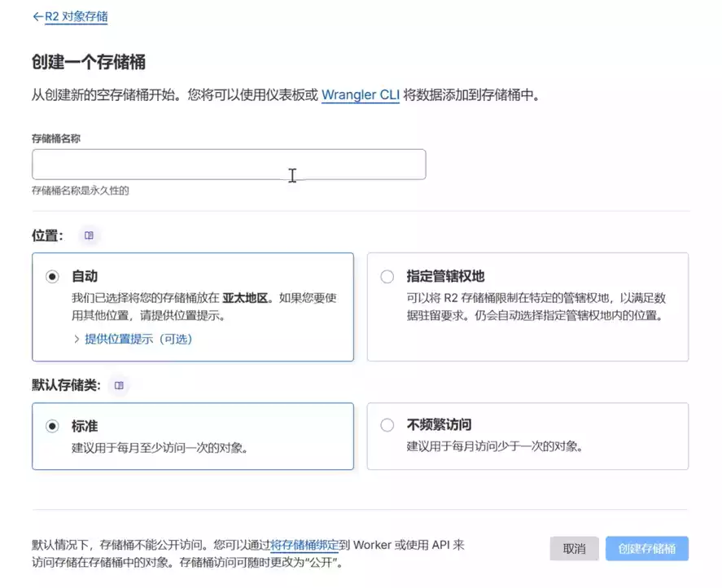Click the 建议用于每月至少访问一次的对象 description
The height and width of the screenshot is (588, 722).
click(160, 447)
